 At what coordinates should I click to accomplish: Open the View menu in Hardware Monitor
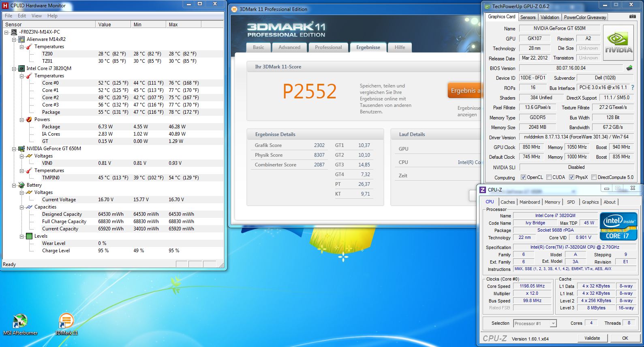click(x=36, y=16)
